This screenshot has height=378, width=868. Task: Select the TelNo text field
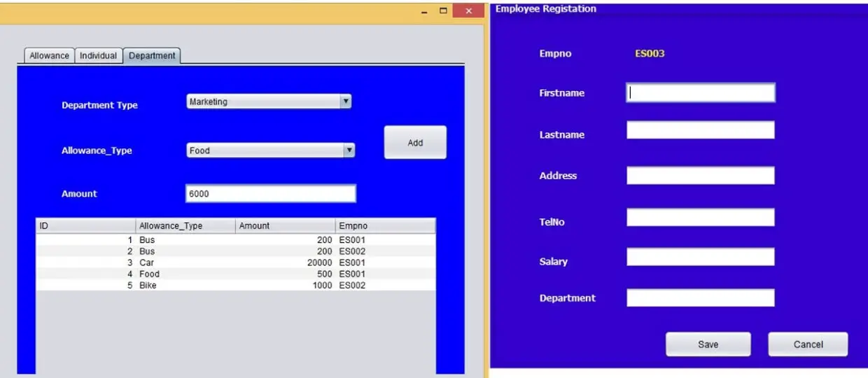pos(700,218)
